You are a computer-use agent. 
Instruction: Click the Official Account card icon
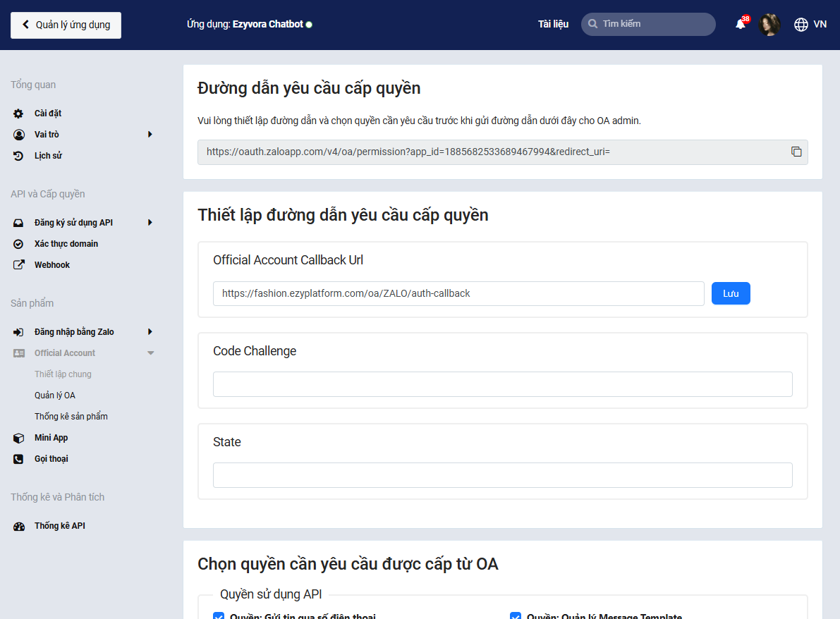19,353
